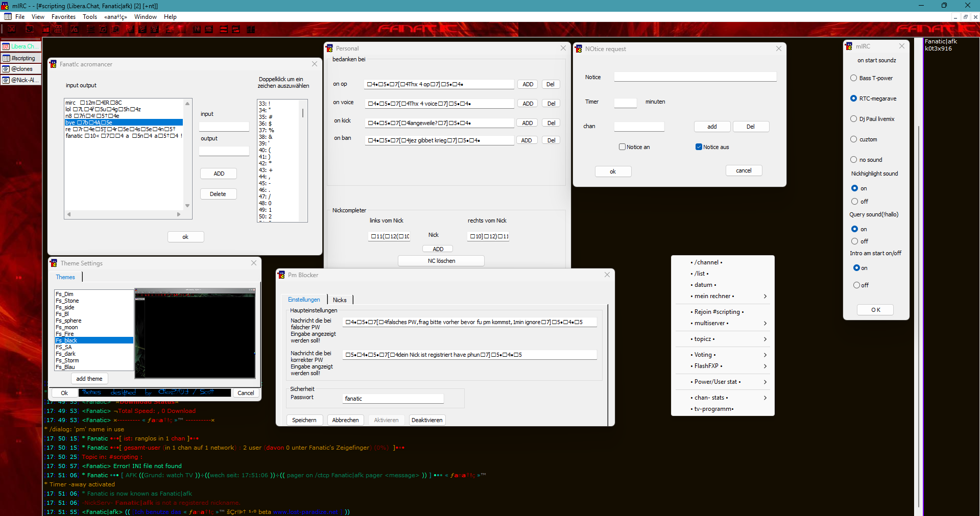This screenshot has width=980, height=516.
Task: Click the Deaktivieren button
Action: pos(427,420)
